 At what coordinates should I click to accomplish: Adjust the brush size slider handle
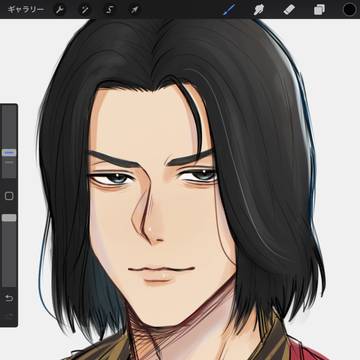tap(9, 153)
